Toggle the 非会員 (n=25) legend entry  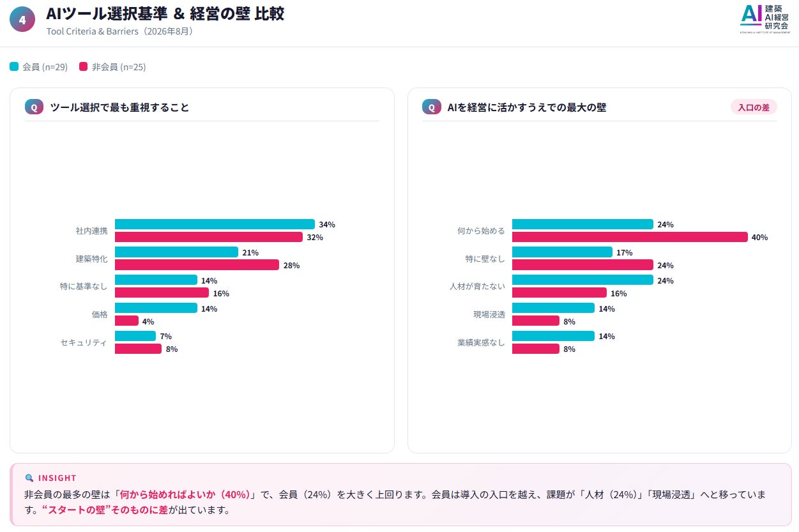click(112, 66)
